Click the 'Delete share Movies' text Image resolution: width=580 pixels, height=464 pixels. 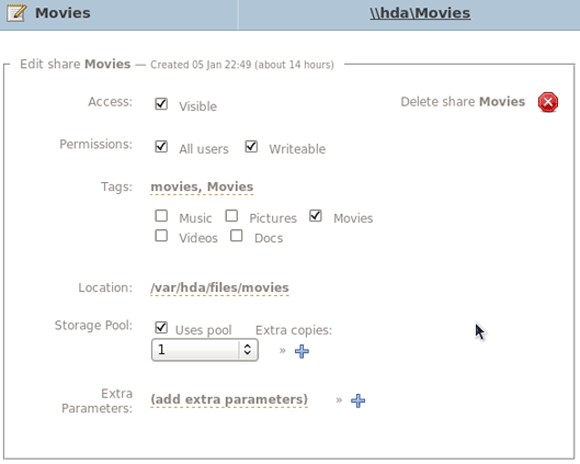click(x=463, y=102)
